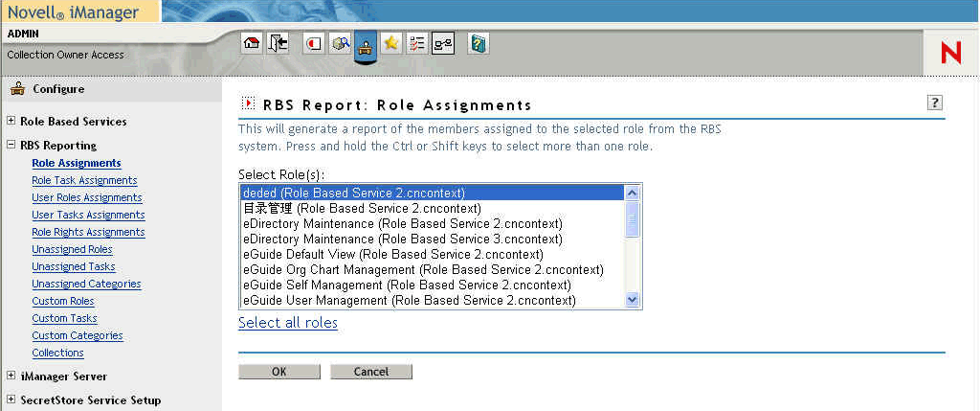
Task: Click the role list scroll up arrow
Action: [633, 193]
